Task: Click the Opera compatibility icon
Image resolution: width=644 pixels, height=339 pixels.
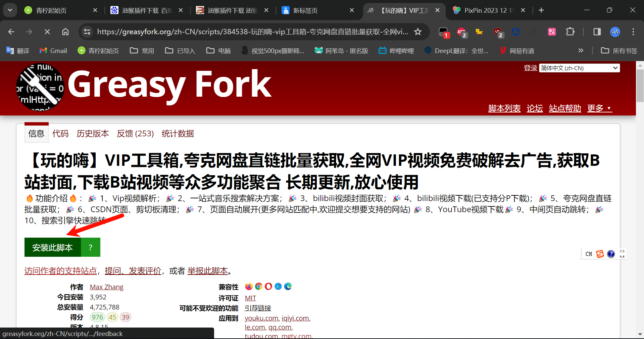Action: pos(268,286)
